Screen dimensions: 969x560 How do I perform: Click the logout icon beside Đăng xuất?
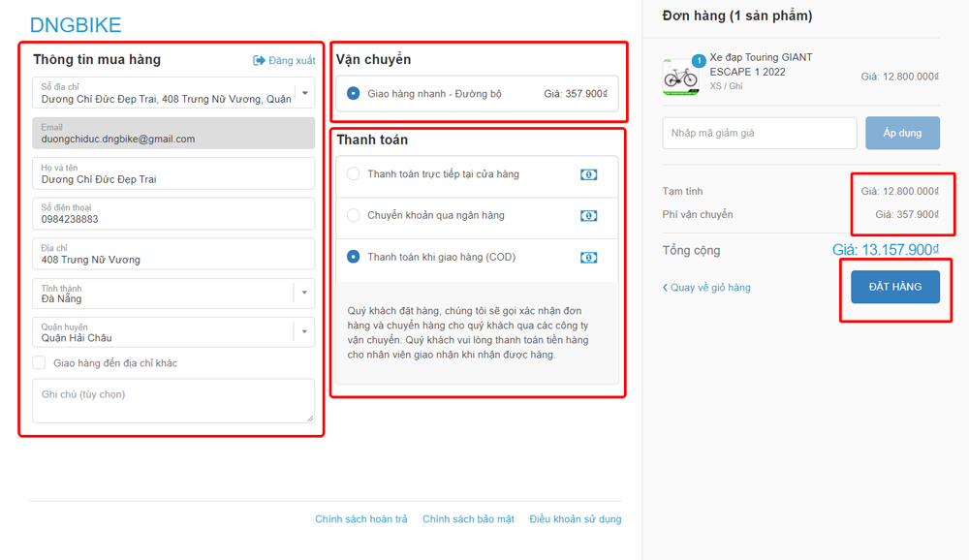pos(259,60)
